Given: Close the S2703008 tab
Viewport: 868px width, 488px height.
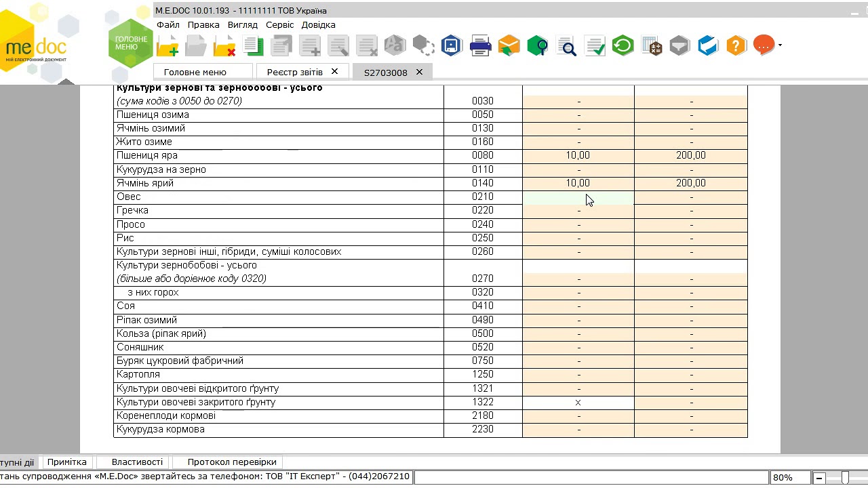Looking at the screenshot, I should tap(419, 72).
